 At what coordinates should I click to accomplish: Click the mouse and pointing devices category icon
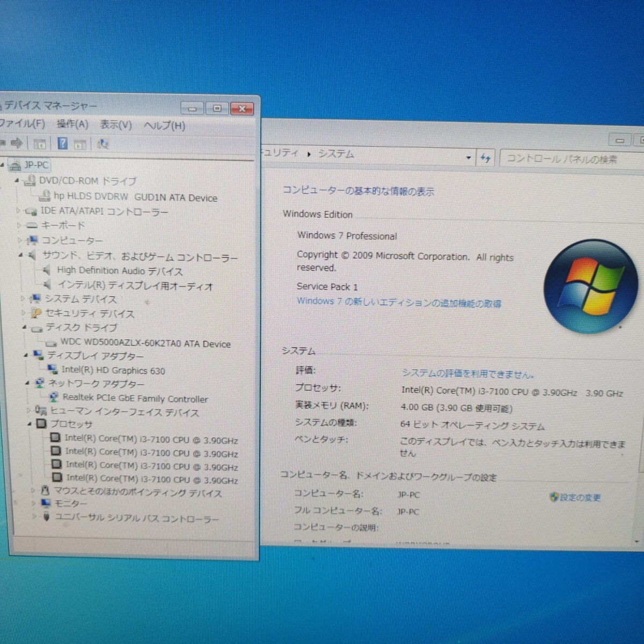tap(46, 491)
